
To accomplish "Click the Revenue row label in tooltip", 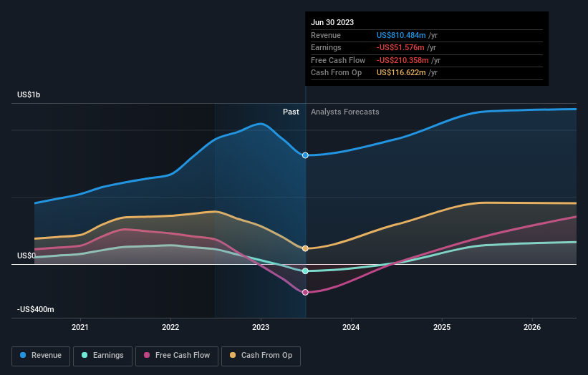I will pos(326,35).
